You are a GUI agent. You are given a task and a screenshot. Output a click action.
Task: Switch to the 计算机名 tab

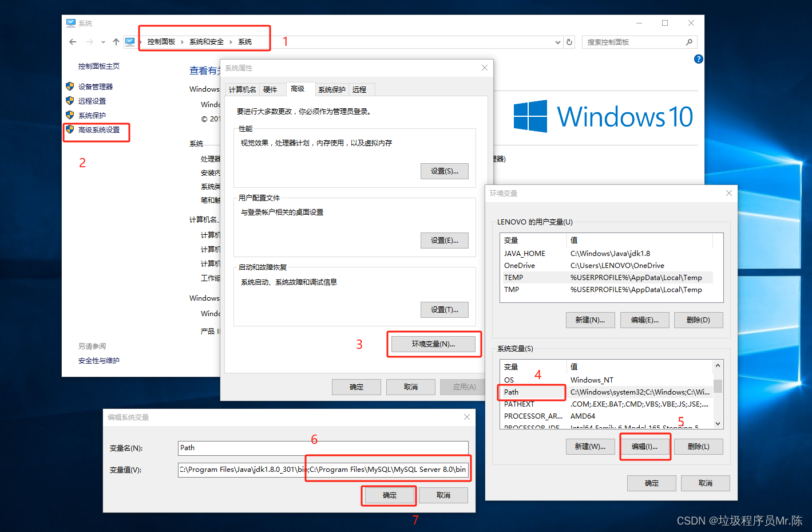pos(243,90)
